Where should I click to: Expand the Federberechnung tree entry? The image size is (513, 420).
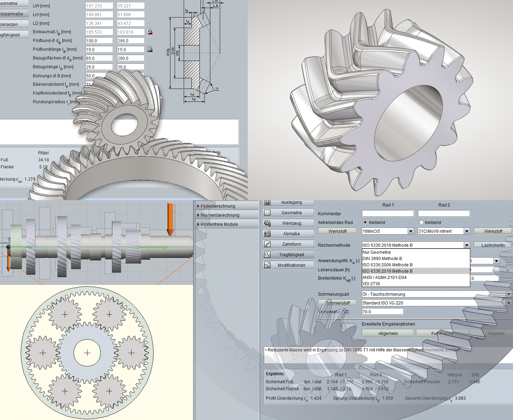coord(198,206)
